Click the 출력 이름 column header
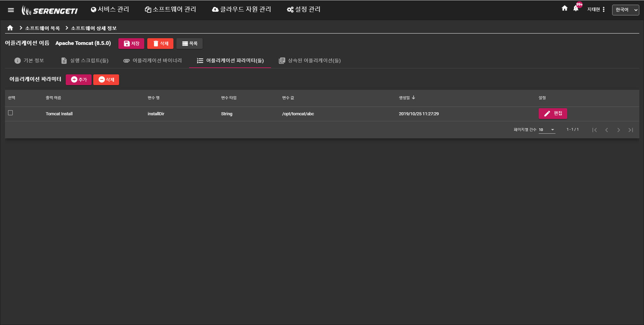This screenshot has height=325, width=644. 53,98
